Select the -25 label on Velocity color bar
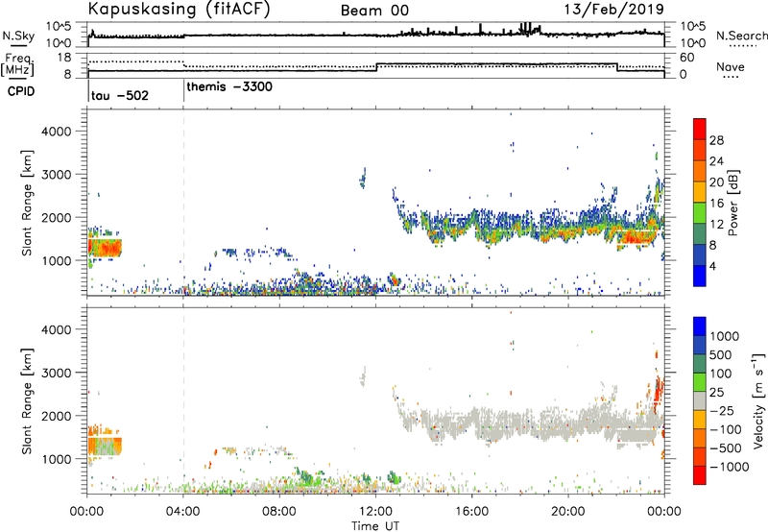Screen dimensions: 768x532 pos(723,411)
